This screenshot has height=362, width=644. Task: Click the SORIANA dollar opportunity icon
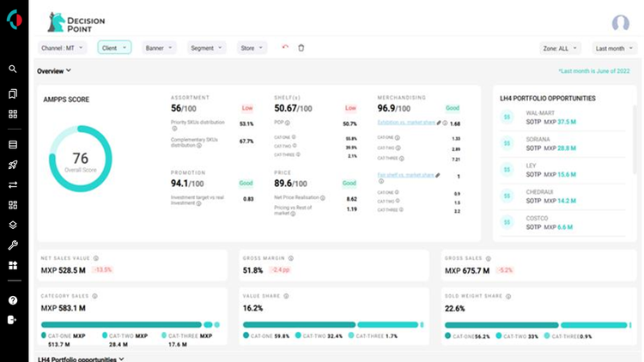507,143
